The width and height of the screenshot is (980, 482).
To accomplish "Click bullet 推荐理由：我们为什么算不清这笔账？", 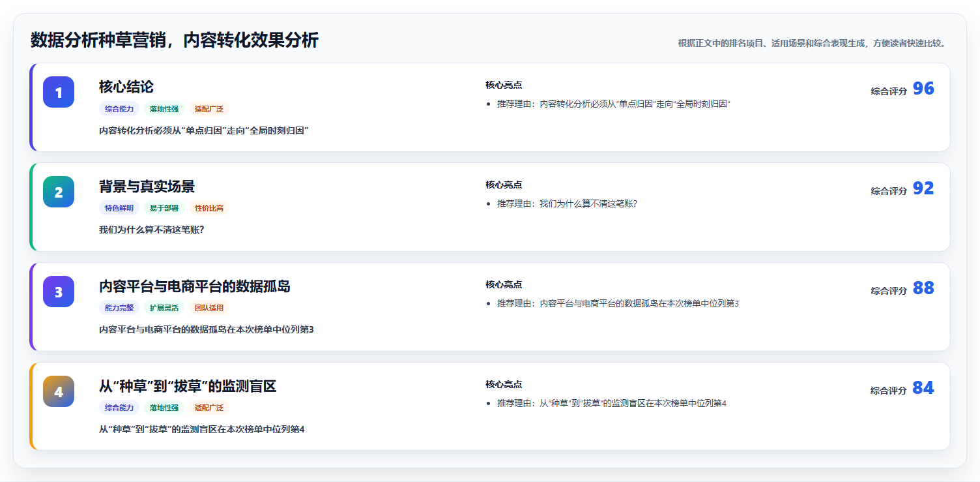I will tap(567, 204).
